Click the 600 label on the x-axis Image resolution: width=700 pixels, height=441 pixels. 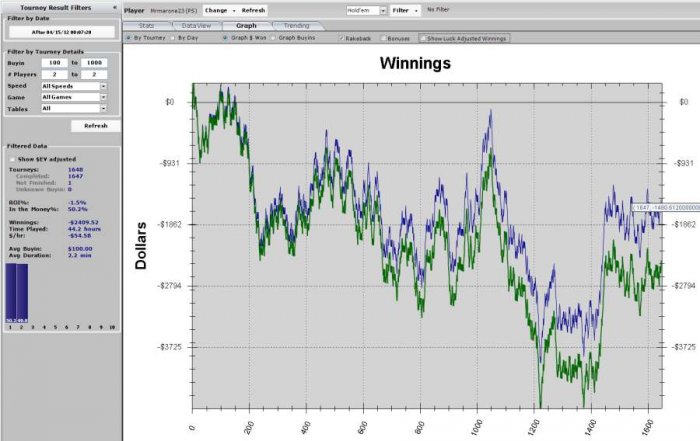[x=363, y=427]
